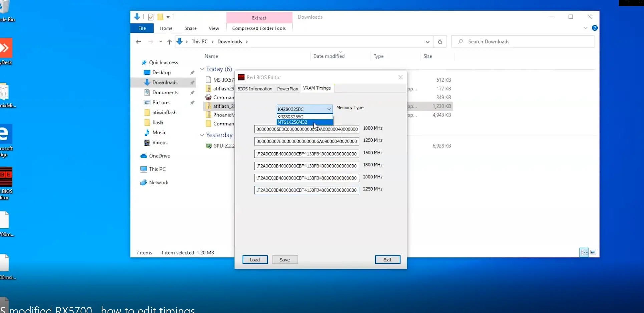Switch to large icons view layout

pos(593,252)
